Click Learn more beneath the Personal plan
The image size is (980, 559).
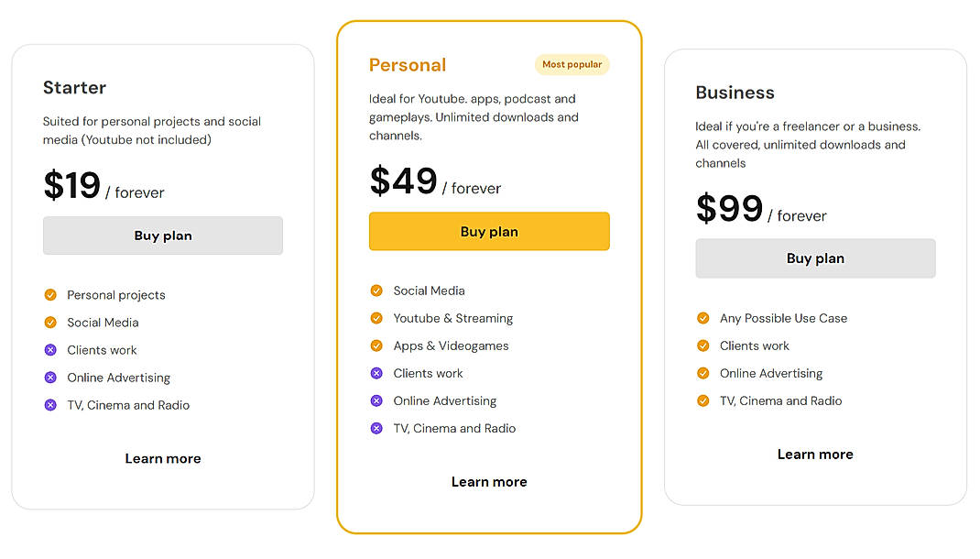pos(489,481)
